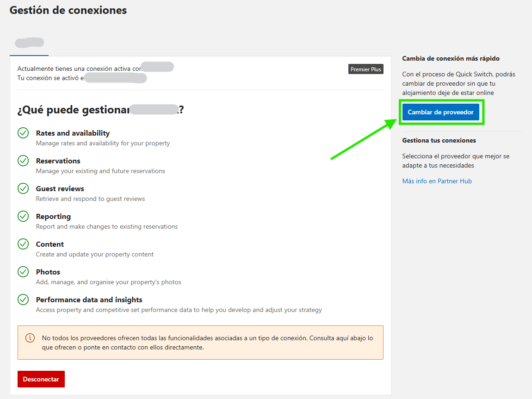
Task: Click the Premier Plus badge
Action: pyautogui.click(x=366, y=69)
